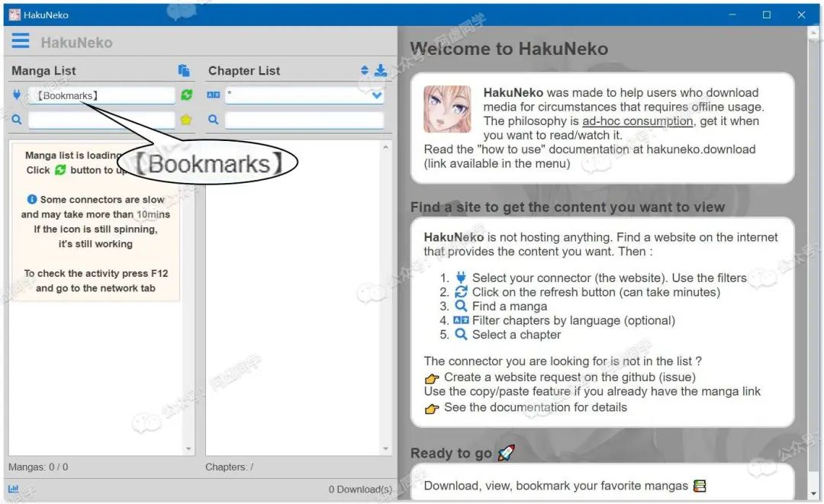The image size is (824, 504).
Task: Click the HakuNeko title beside the menu icon
Action: pyautogui.click(x=77, y=43)
